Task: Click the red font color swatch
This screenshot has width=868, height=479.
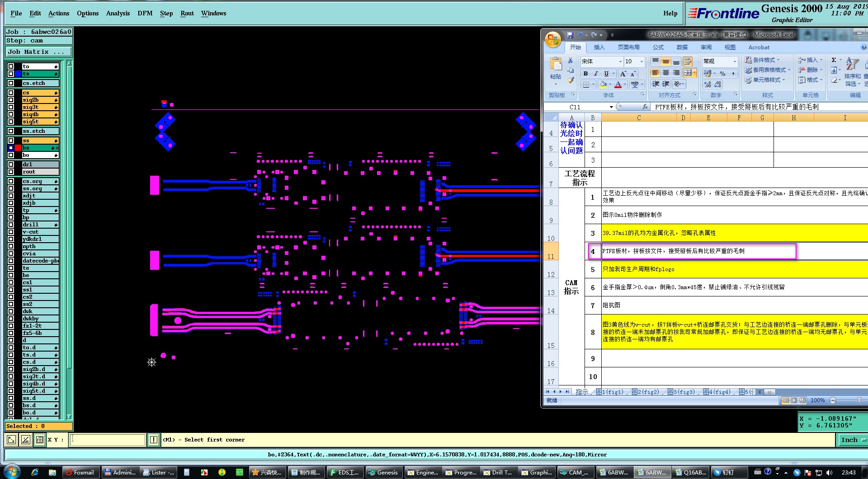Action: point(618,85)
